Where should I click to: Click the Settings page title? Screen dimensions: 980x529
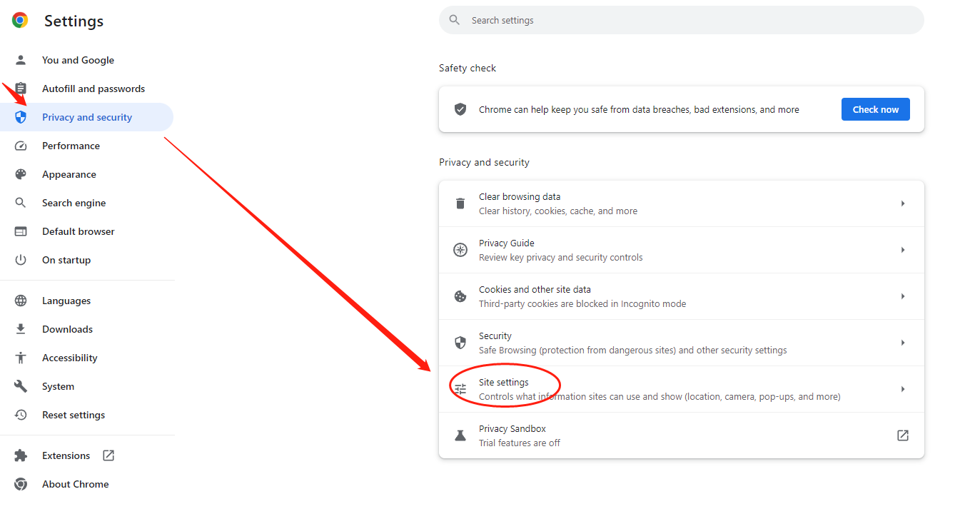[x=74, y=21]
